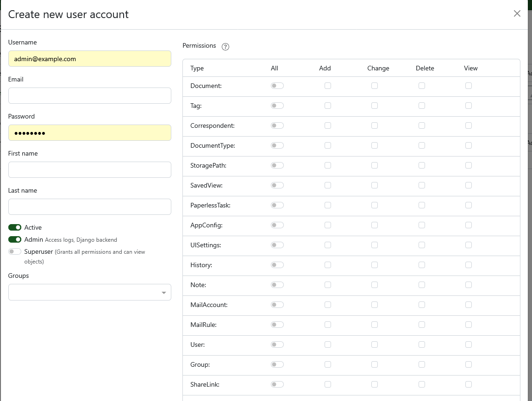Screen dimensions: 532x401
Task: Toggle All permissions for DocumentType
Action: [x=277, y=145]
